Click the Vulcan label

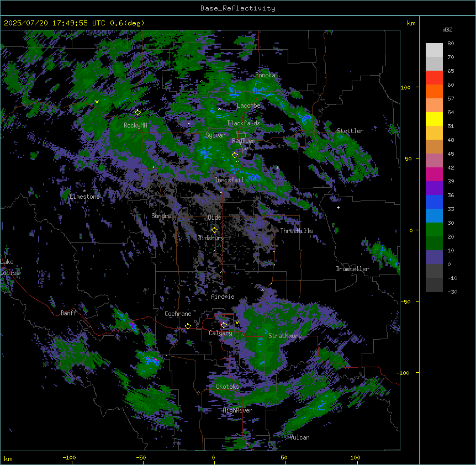(x=299, y=437)
